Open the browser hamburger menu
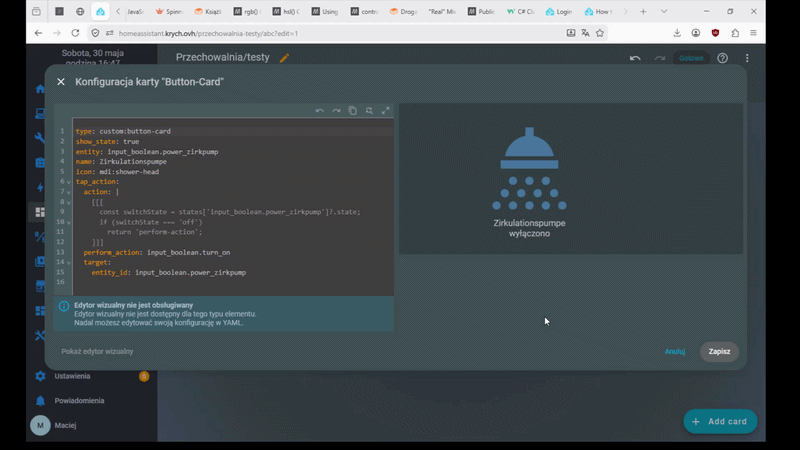 pyautogui.click(x=754, y=33)
